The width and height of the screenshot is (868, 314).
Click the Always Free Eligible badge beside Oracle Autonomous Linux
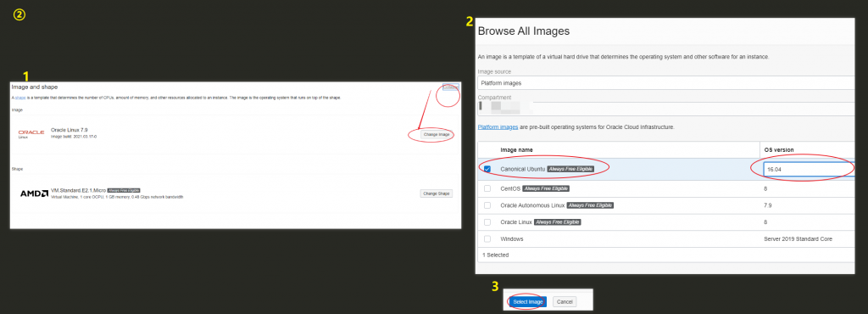(590, 205)
